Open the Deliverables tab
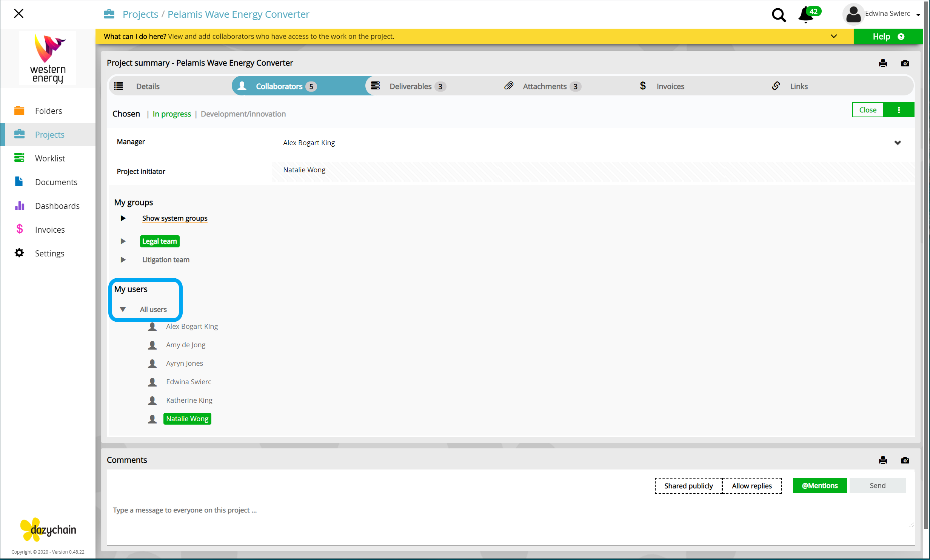 [417, 86]
